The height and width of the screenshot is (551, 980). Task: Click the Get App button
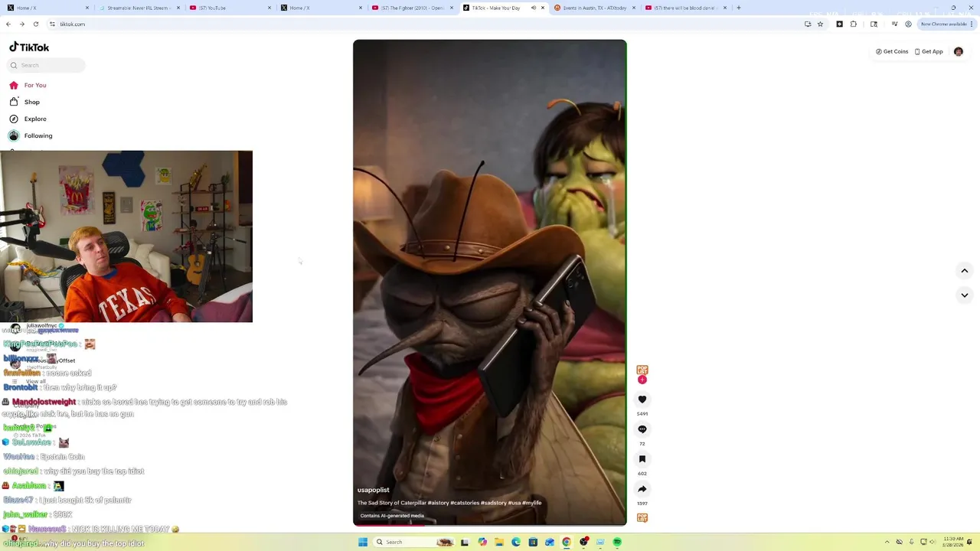coord(929,51)
